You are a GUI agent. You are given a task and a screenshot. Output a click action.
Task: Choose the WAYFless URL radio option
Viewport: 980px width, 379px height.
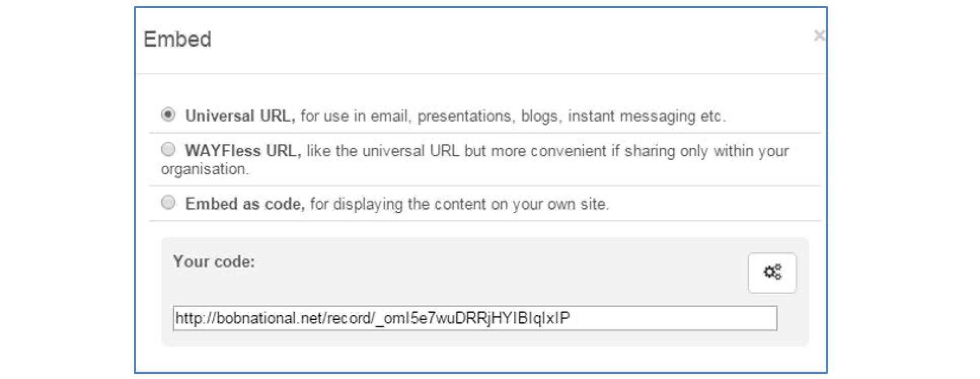[x=168, y=149]
